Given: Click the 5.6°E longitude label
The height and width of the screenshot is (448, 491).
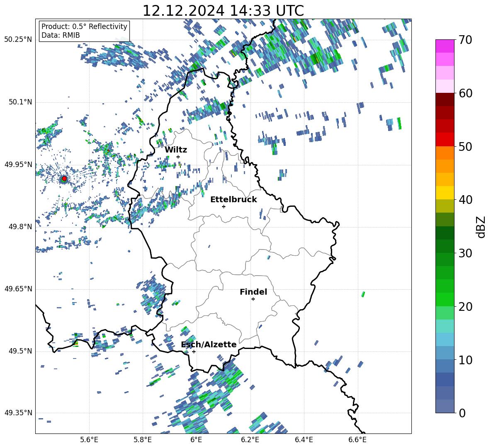Looking at the screenshot, I should point(89,440).
